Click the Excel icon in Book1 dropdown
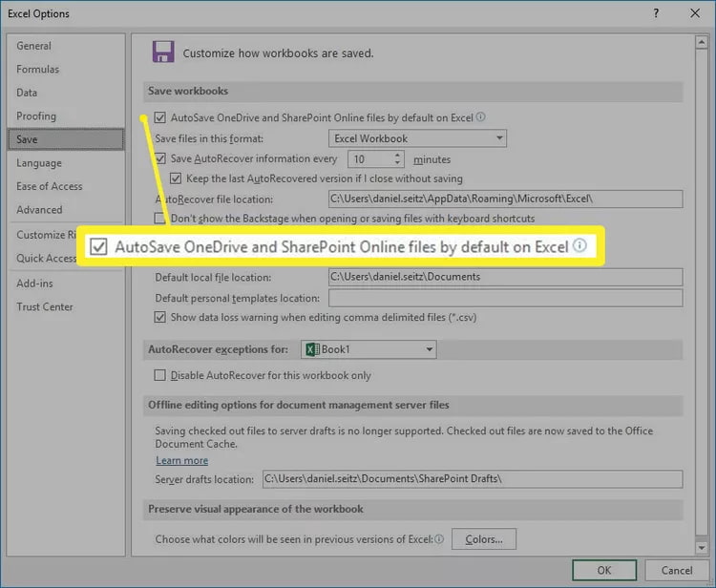The height and width of the screenshot is (588, 716). (312, 349)
